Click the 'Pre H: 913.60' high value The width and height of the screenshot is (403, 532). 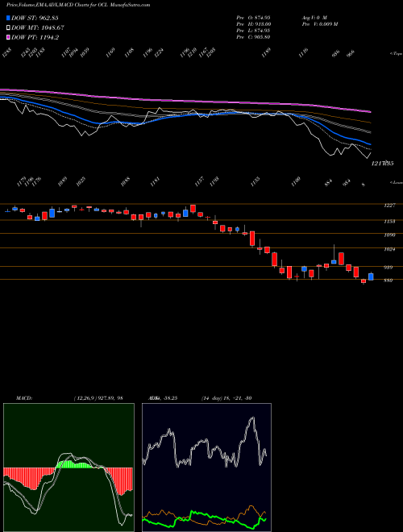(x=253, y=24)
